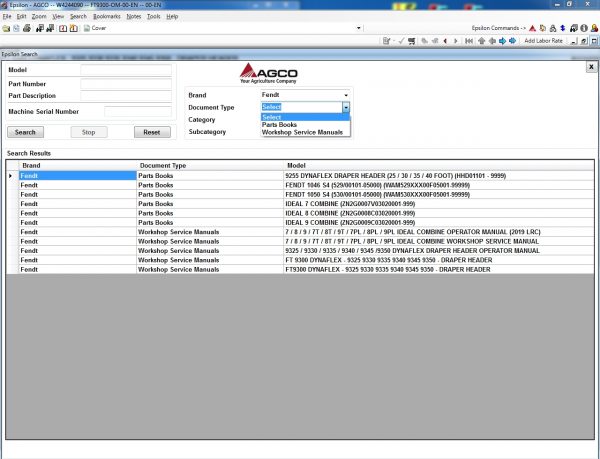Click the checkmark toolbar icon
Screen dimensions: 600x459
[x=401, y=41]
